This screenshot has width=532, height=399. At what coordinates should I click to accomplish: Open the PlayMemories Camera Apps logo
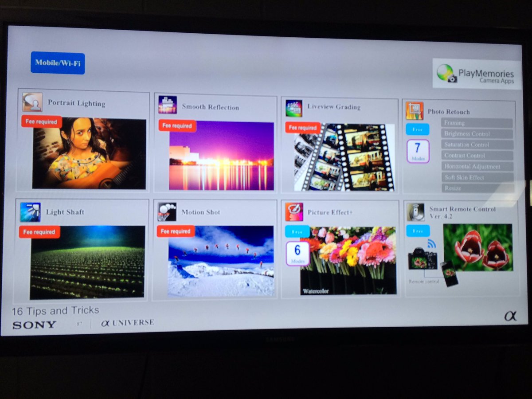(477, 74)
